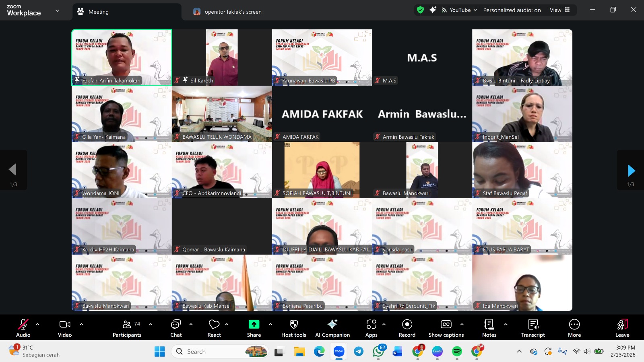Image resolution: width=644 pixels, height=362 pixels.
Task: Open the Chat panel
Action: pos(176,328)
